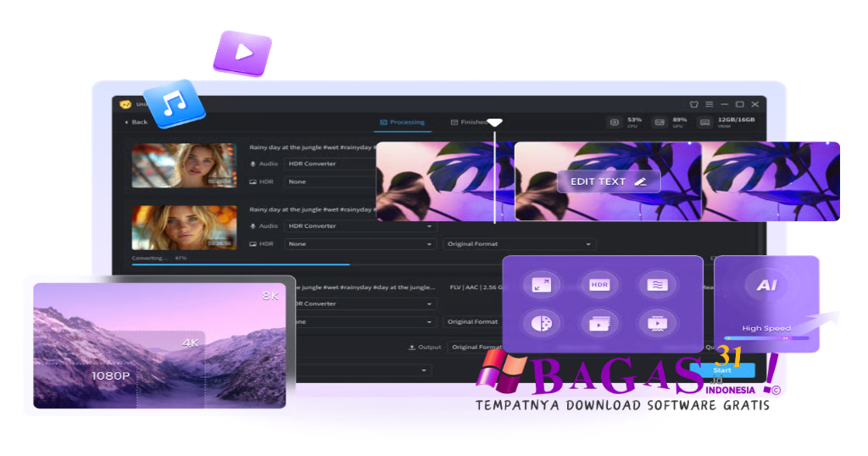868x456 pixels.
Task: Open first video's Audio HDR Converter dropdown
Action: pyautogui.click(x=331, y=164)
